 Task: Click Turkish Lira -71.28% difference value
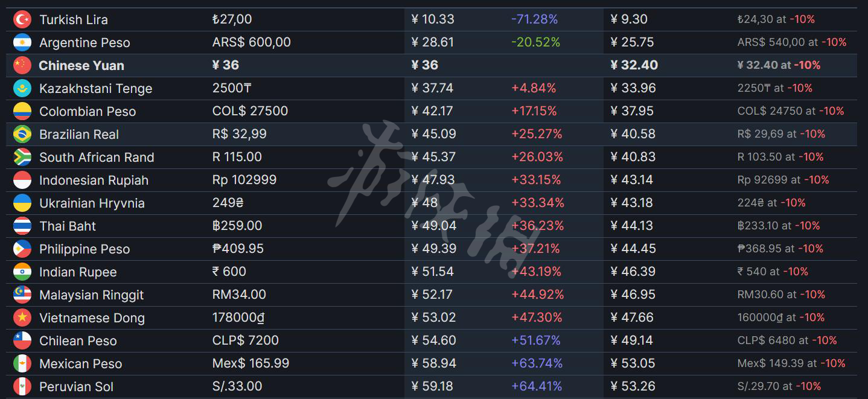534,19
